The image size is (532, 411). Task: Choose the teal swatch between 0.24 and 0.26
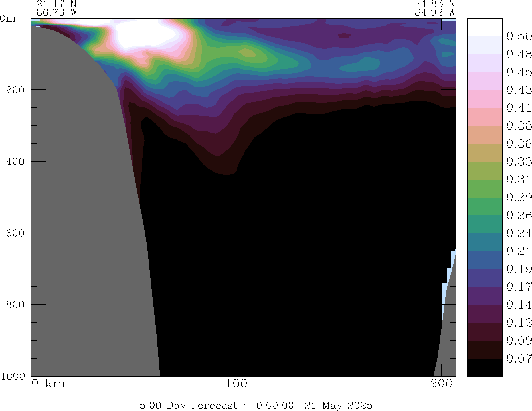click(485, 224)
